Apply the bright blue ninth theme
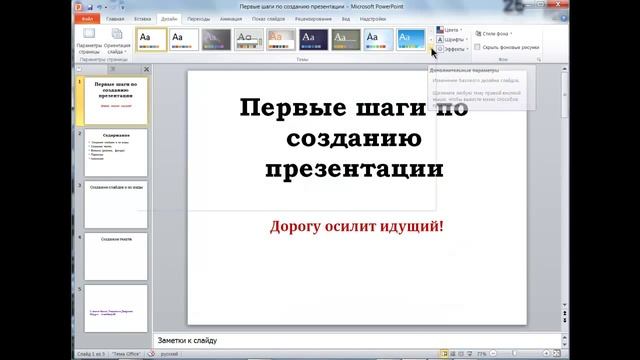 [x=411, y=40]
